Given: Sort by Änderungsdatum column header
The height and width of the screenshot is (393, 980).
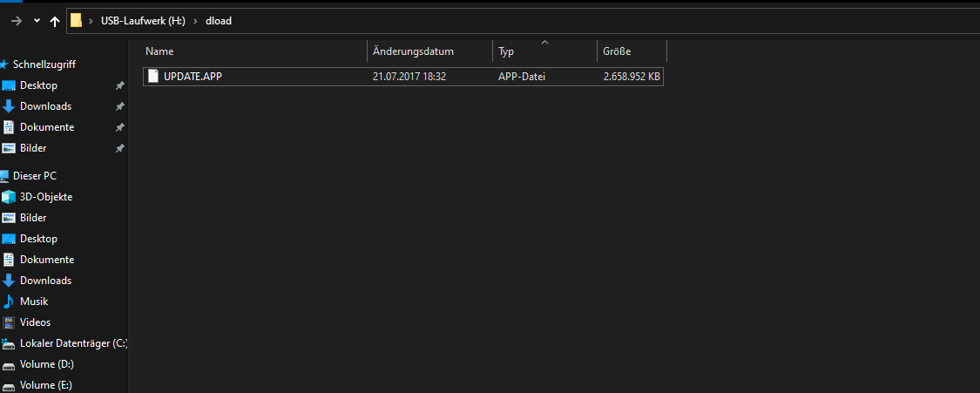Looking at the screenshot, I should click(x=430, y=51).
